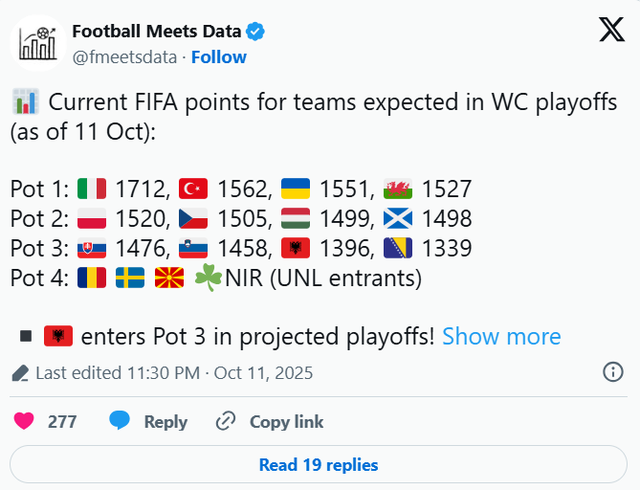Like the tweet with heart icon
640x490 pixels.
23,421
